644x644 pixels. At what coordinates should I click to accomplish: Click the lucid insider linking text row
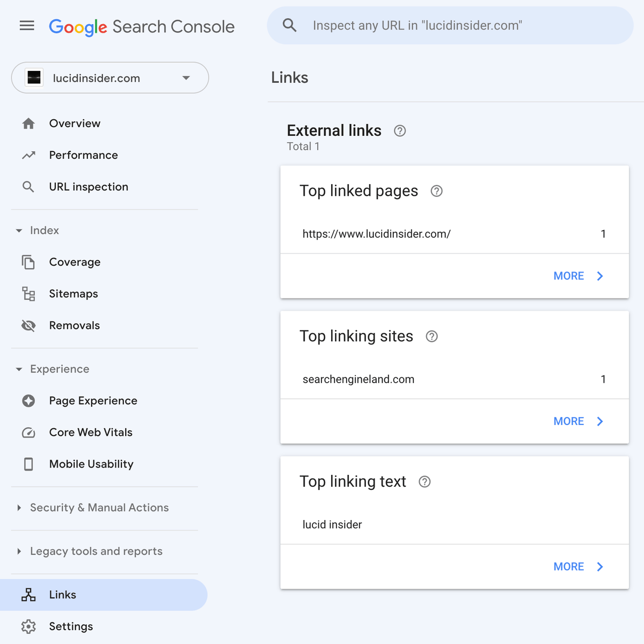point(455,525)
